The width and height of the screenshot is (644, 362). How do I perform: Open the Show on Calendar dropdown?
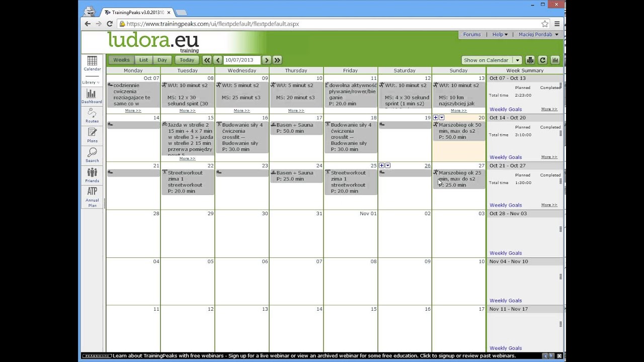coord(492,60)
